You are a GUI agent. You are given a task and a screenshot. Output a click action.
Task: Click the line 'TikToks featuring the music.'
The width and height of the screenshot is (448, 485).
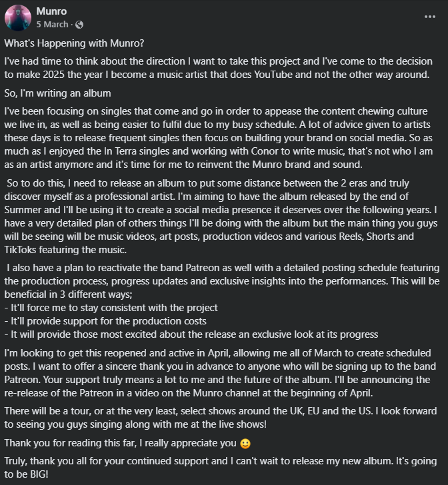pyautogui.click(x=65, y=250)
